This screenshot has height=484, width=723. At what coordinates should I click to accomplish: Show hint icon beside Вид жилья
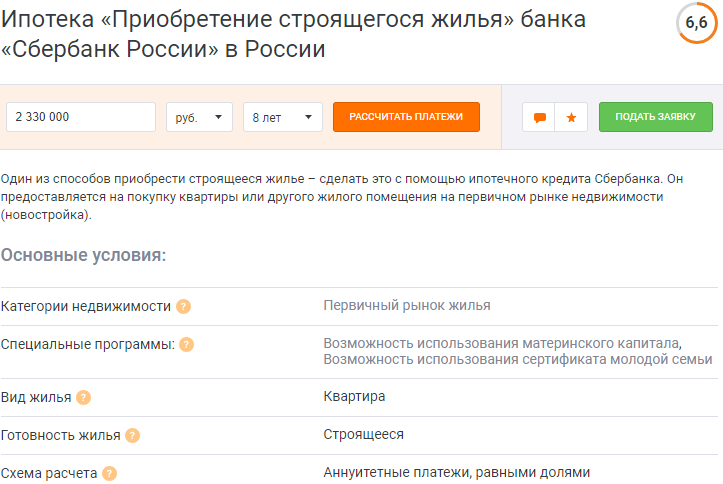(x=83, y=397)
